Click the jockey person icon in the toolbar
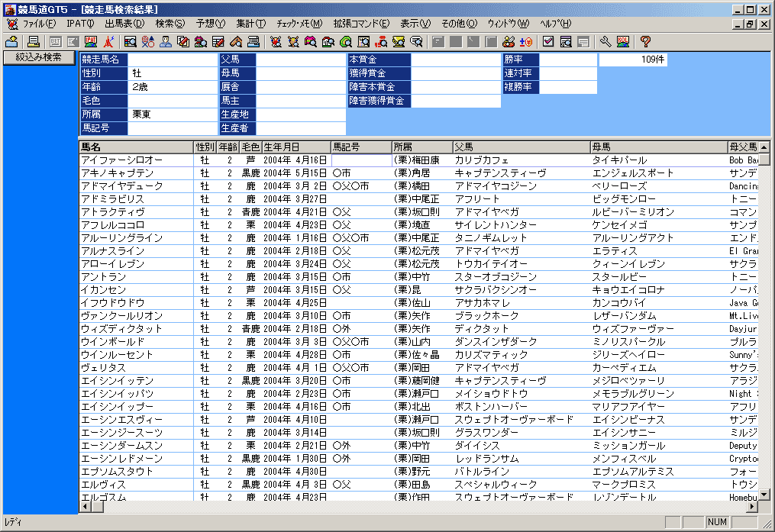This screenshot has height=532, width=775. 166,41
